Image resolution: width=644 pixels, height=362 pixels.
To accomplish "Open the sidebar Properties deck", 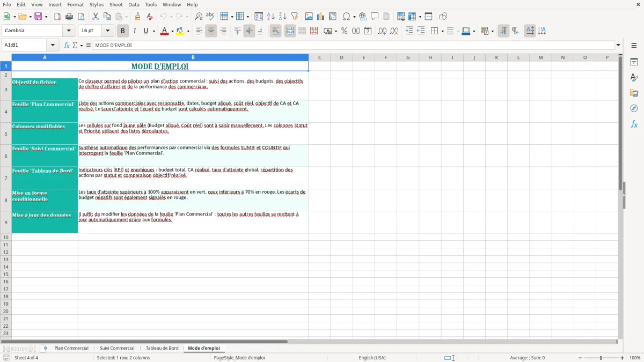I will coord(634,62).
